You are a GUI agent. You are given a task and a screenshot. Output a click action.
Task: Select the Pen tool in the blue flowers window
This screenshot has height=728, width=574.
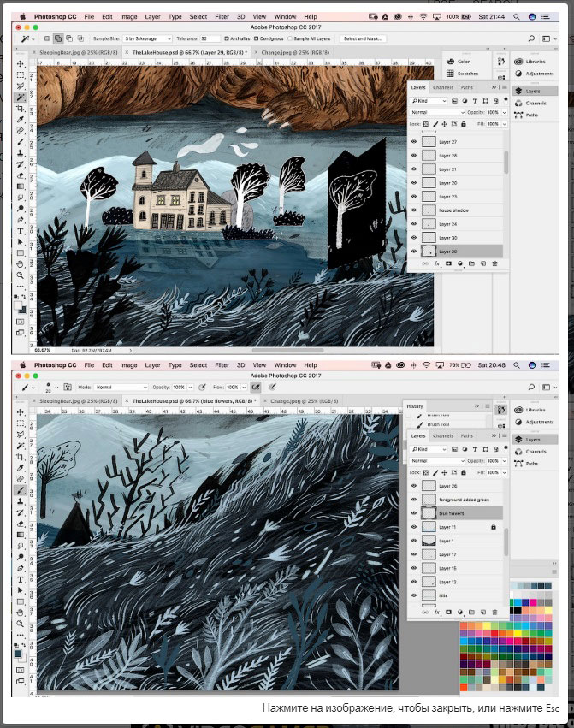click(x=21, y=568)
